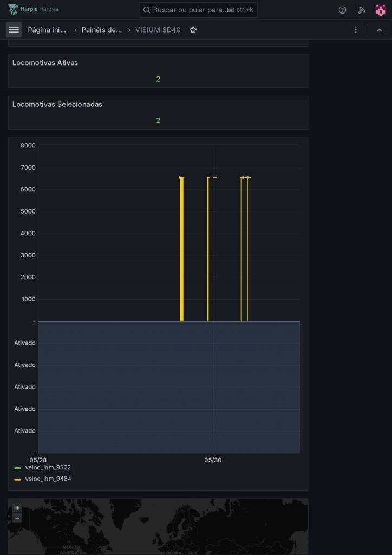Viewport: 392px width, 555px height.
Task: Open Locomotivas Ativas panel title menu
Action: click(x=45, y=63)
